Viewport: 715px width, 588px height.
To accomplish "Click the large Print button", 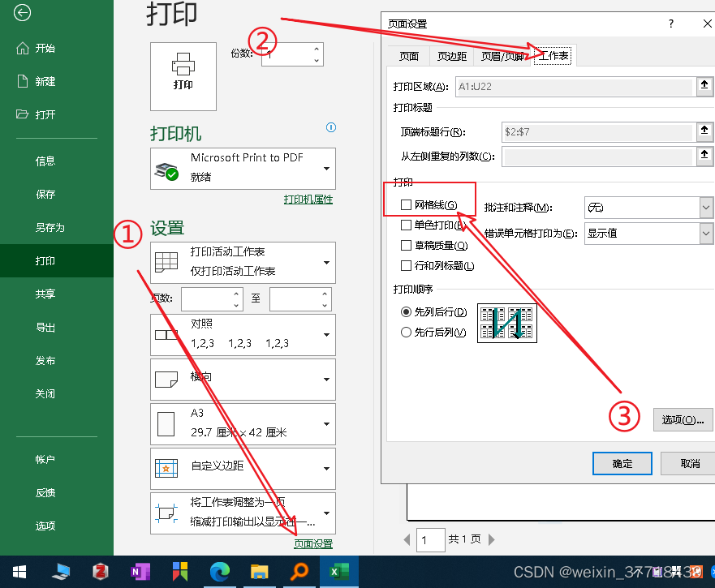I will coord(183,76).
